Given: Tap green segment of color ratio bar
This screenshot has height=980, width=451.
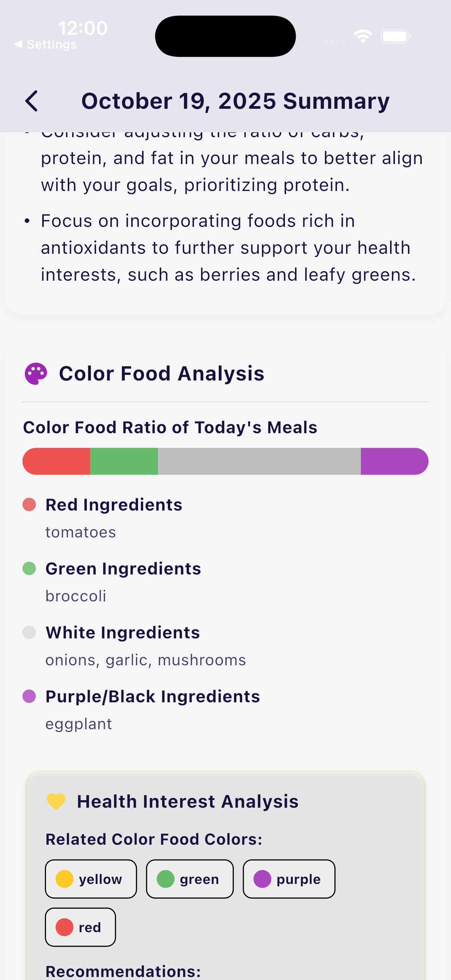Looking at the screenshot, I should click(124, 462).
